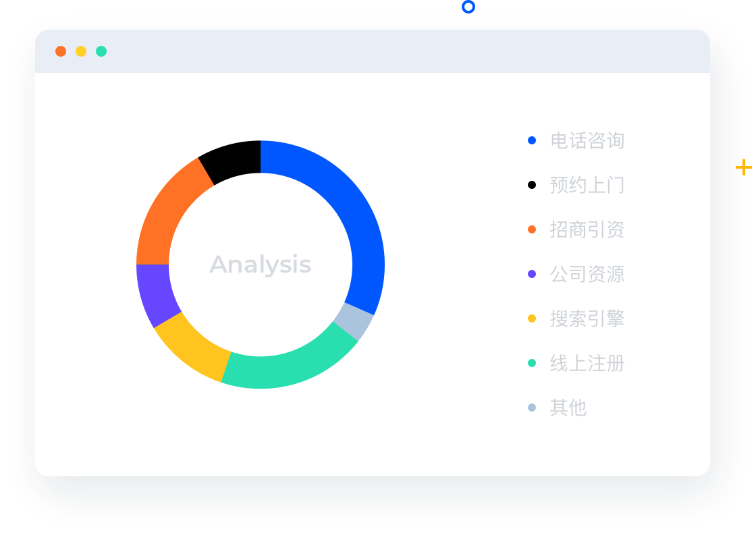Click the yellow plus icon beside window
This screenshot has width=756, height=533.
(x=743, y=167)
